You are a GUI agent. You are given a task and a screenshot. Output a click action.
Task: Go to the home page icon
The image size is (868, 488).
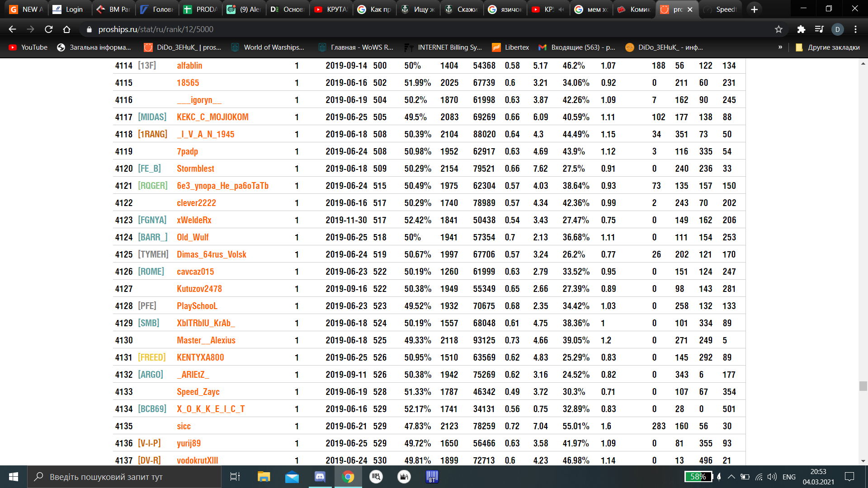(67, 29)
